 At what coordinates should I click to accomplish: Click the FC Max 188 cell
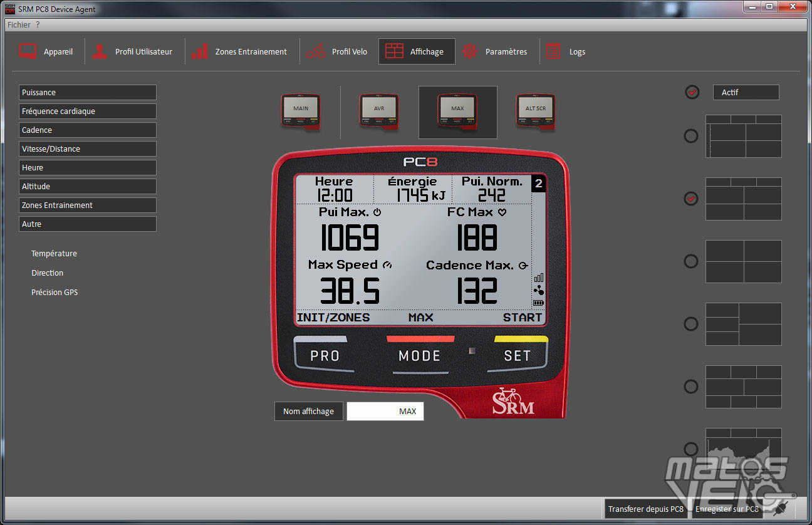477,230
